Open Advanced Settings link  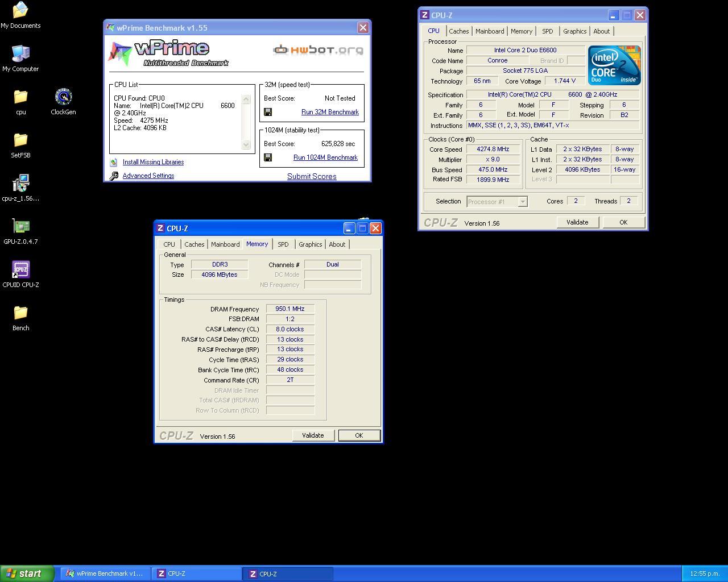[148, 176]
